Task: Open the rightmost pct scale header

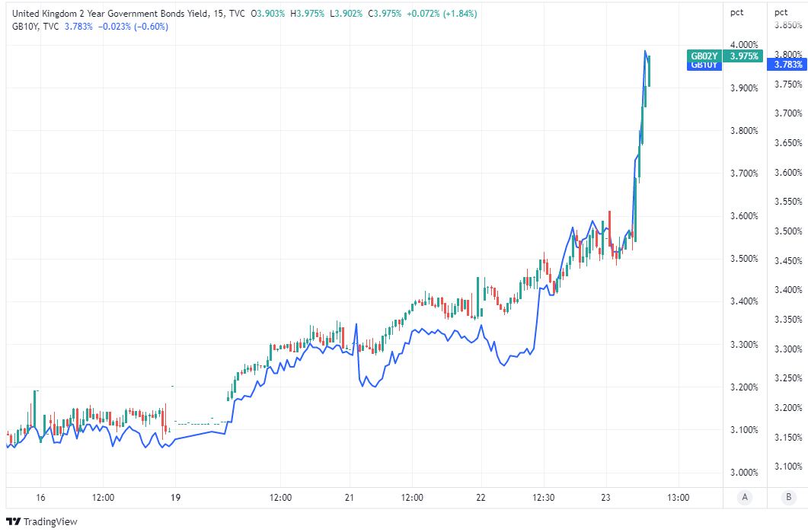Action: click(781, 13)
